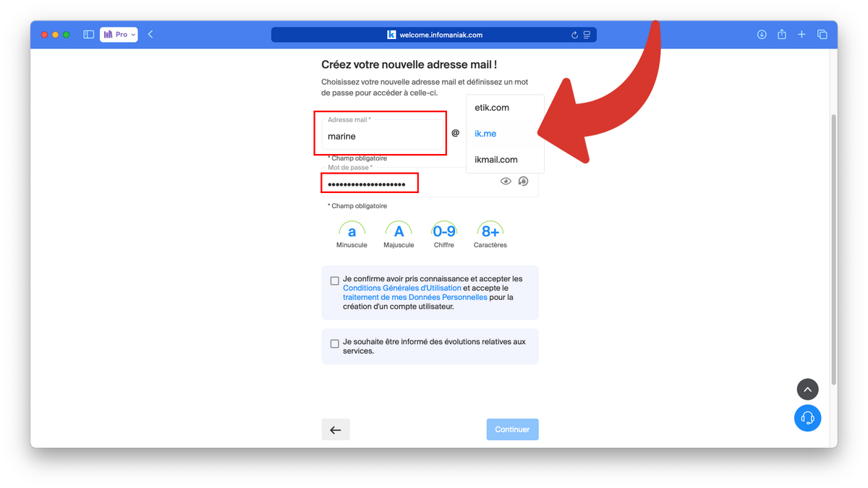Click the 8+ Caractères requirement indicator
This screenshot has height=488, width=868.
[490, 235]
